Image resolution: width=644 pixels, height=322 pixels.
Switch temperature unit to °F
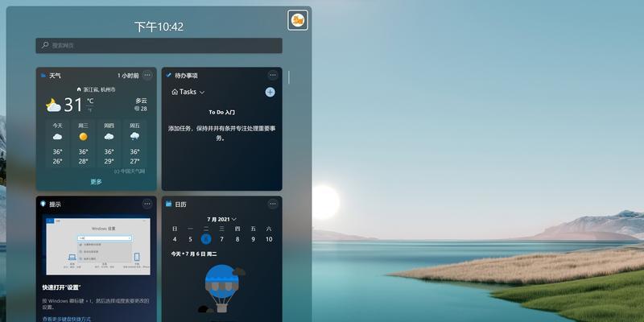point(89,110)
